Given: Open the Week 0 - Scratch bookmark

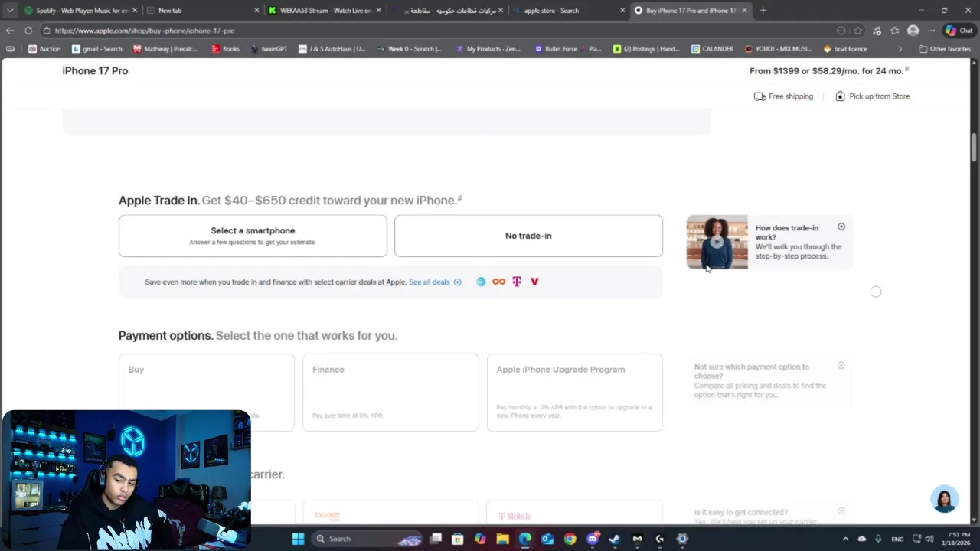Looking at the screenshot, I should point(410,49).
